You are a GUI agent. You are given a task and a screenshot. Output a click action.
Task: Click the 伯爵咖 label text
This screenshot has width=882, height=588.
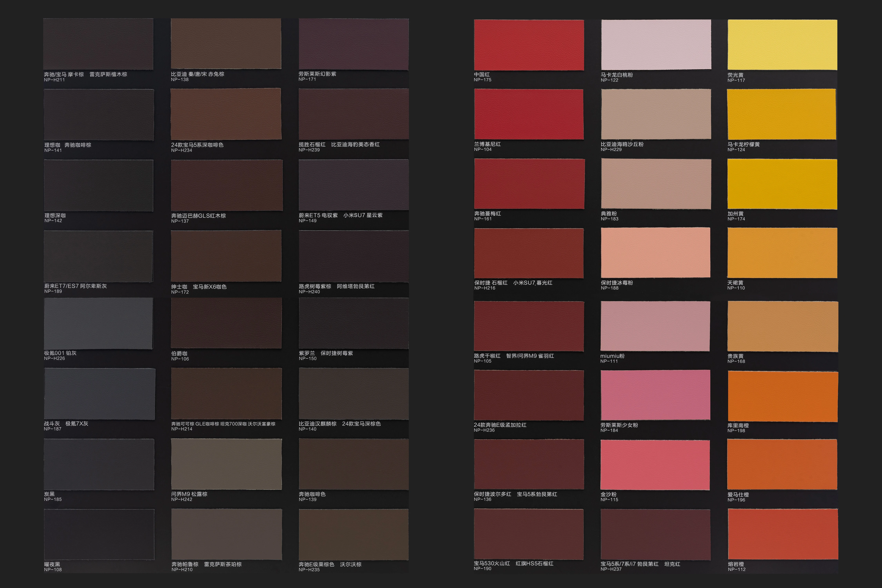tap(179, 354)
